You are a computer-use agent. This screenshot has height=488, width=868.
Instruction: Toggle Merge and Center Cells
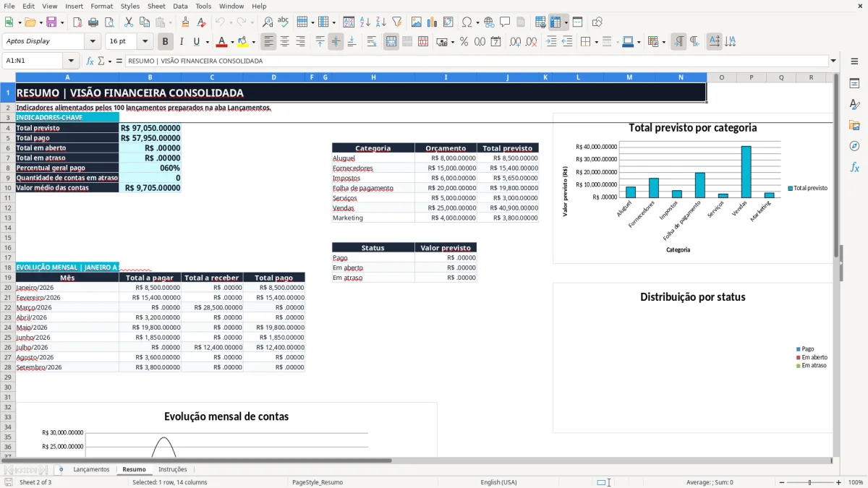pos(391,42)
